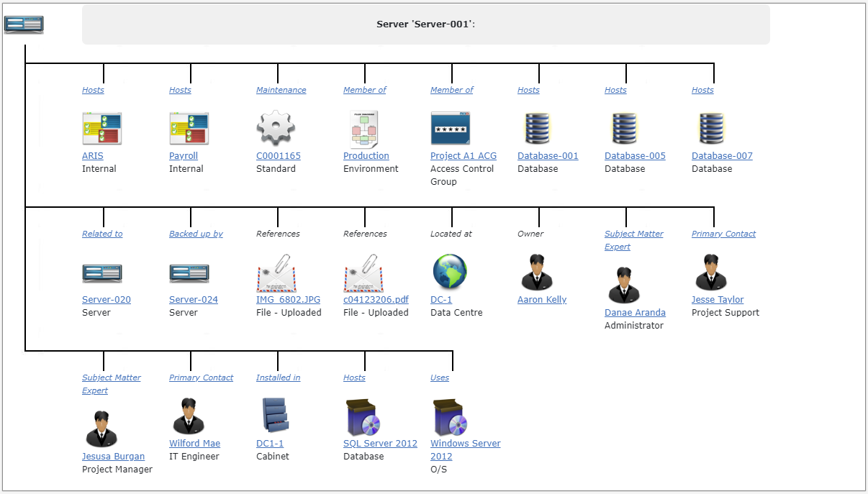Open the c04123206.pdf file link

point(376,300)
